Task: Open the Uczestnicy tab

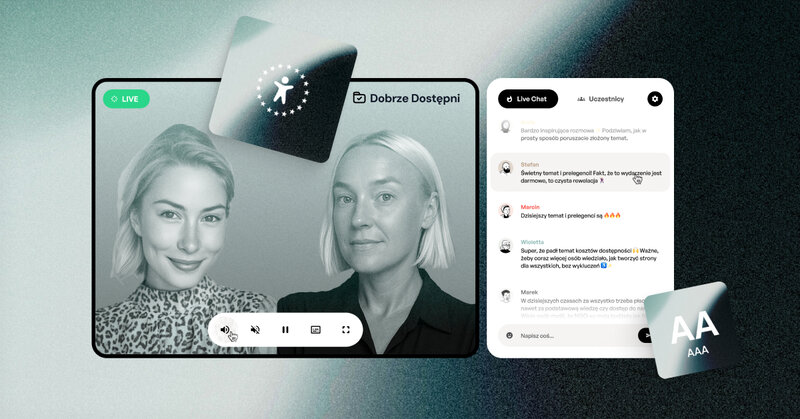Action: pyautogui.click(x=600, y=99)
